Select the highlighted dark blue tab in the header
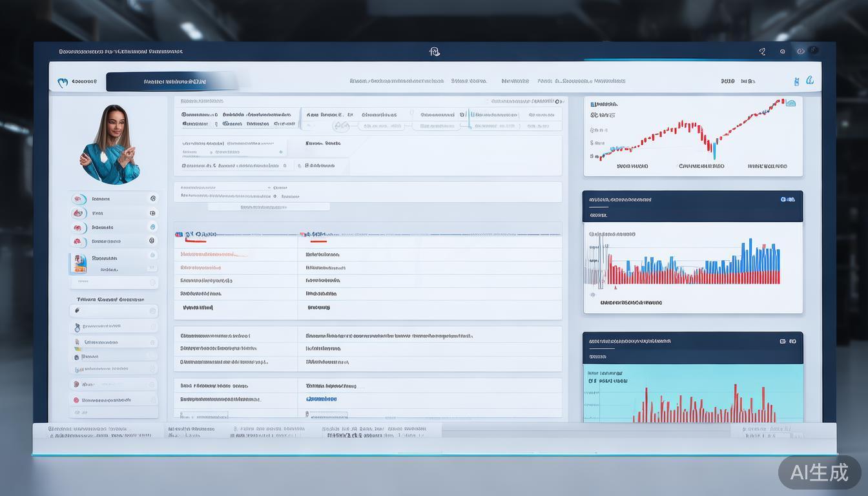868x496 pixels. point(172,82)
